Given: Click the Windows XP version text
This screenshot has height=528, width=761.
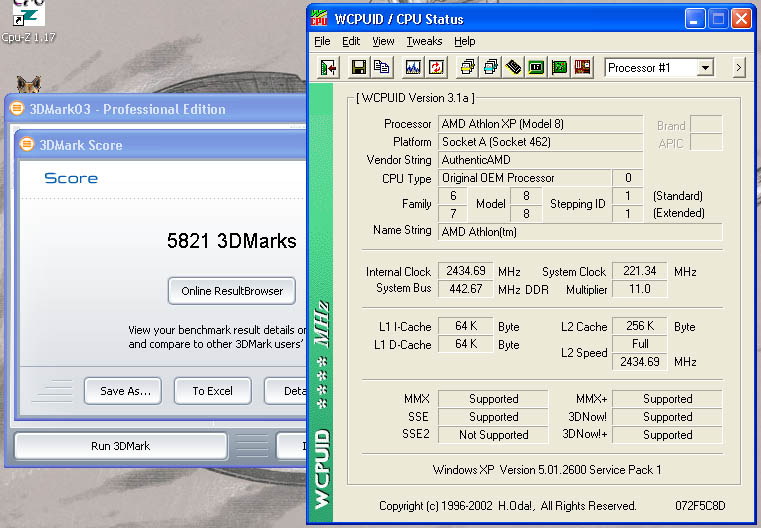Looking at the screenshot, I should click(546, 470).
